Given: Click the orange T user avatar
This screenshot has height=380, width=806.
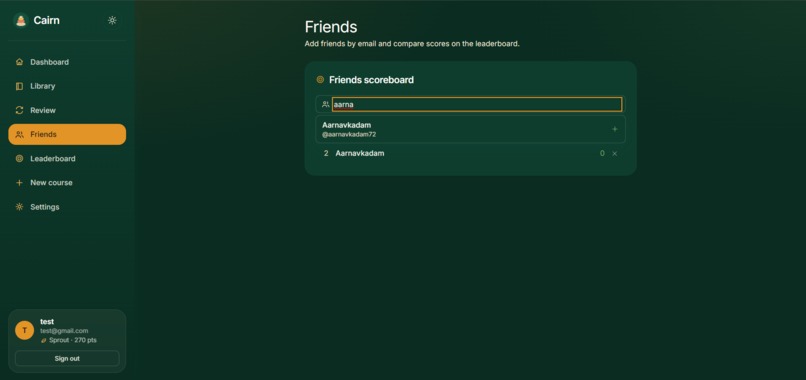Looking at the screenshot, I should (25, 330).
